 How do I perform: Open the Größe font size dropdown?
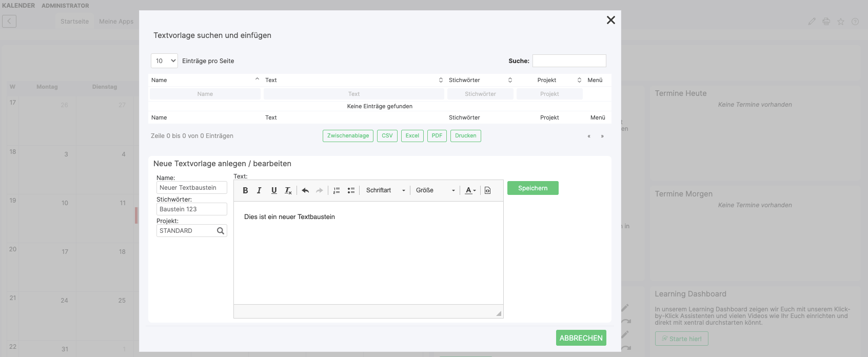[x=435, y=190]
